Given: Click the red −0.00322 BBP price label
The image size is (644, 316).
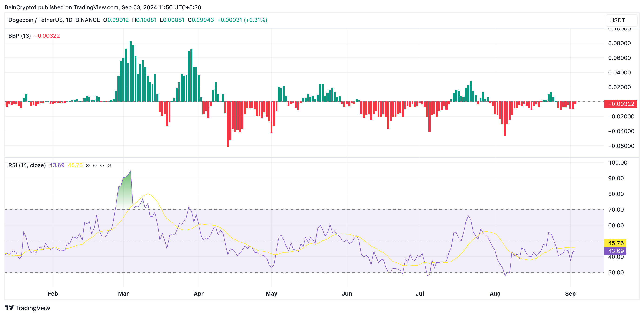Looking at the screenshot, I should (x=620, y=104).
